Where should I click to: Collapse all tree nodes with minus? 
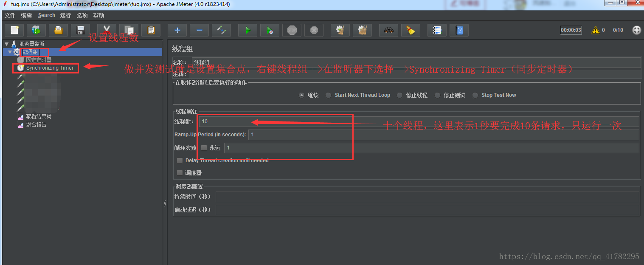pos(199,30)
